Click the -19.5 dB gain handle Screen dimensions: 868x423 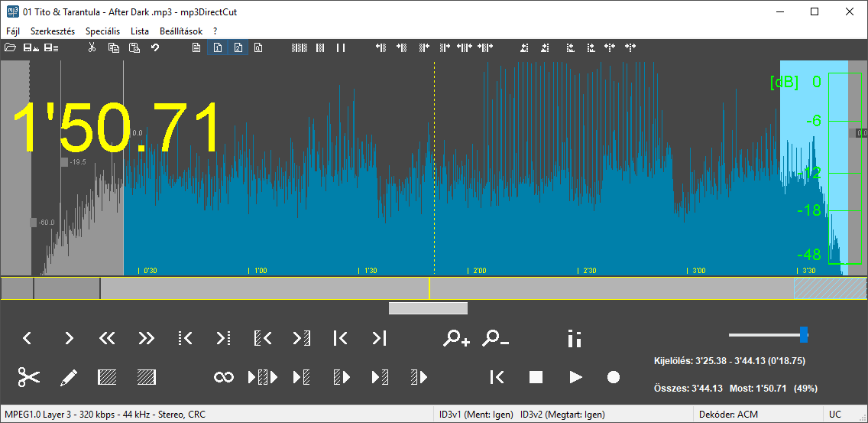coord(65,162)
